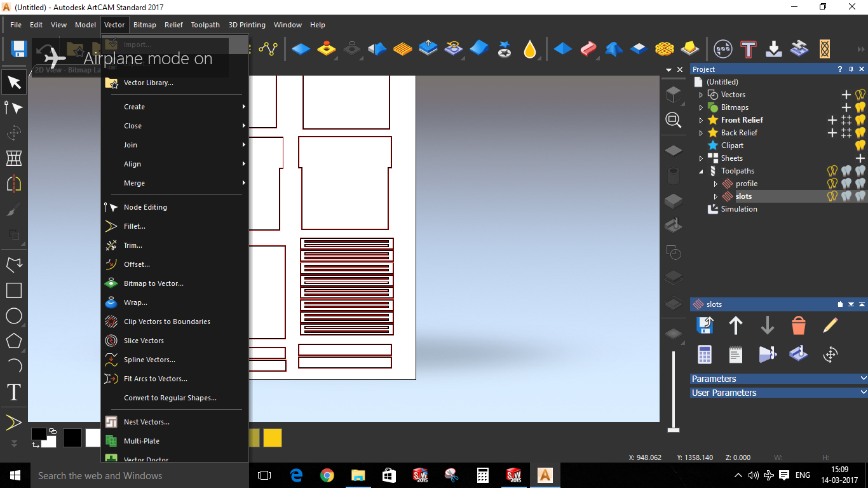The height and width of the screenshot is (488, 868).
Task: Expand the Bitmaps tree node
Action: (701, 107)
